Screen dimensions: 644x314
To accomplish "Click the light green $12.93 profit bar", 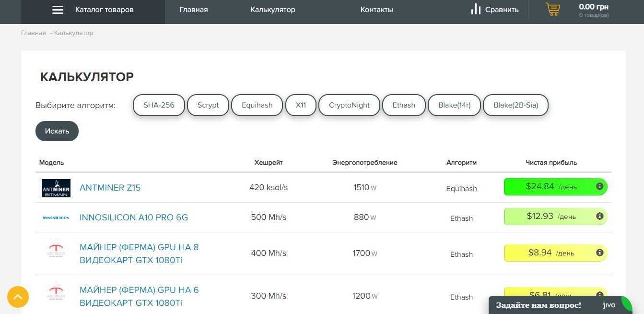I will click(556, 217).
